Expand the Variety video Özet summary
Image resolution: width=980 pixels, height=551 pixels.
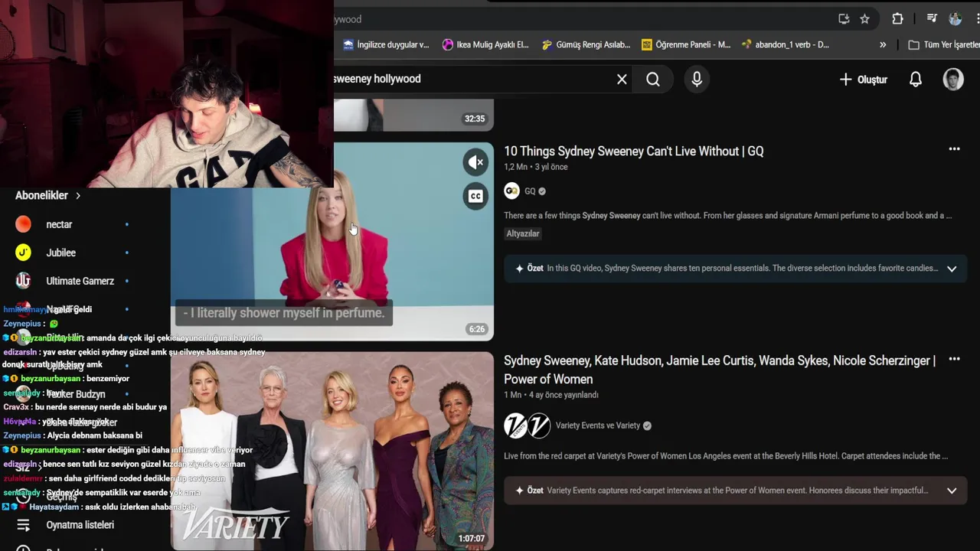(952, 491)
